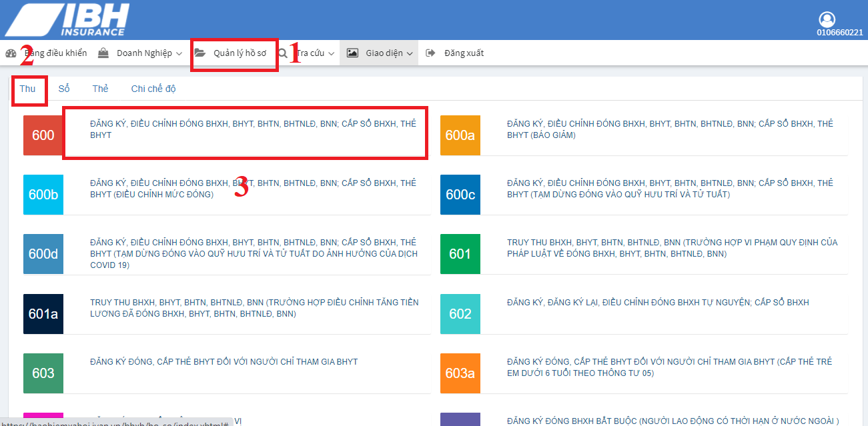This screenshot has height=426, width=868.
Task: Open form 600 orange-red tile
Action: [43, 135]
